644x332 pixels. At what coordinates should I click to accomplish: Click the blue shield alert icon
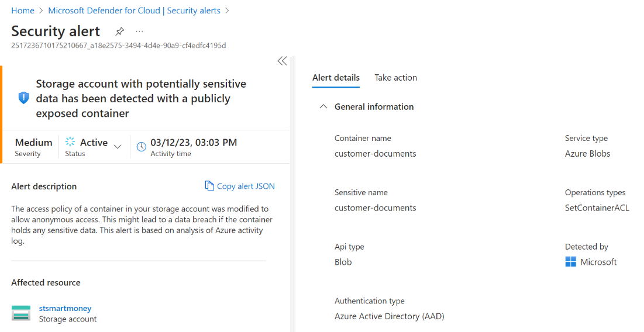tap(24, 98)
